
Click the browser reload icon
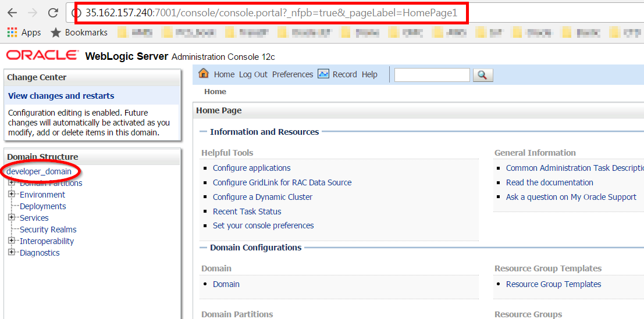click(53, 13)
